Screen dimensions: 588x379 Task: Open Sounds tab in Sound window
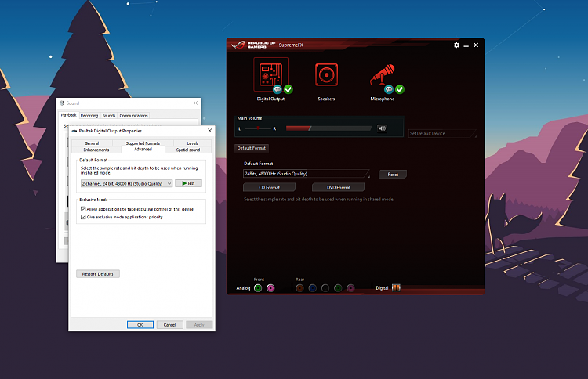pos(109,116)
